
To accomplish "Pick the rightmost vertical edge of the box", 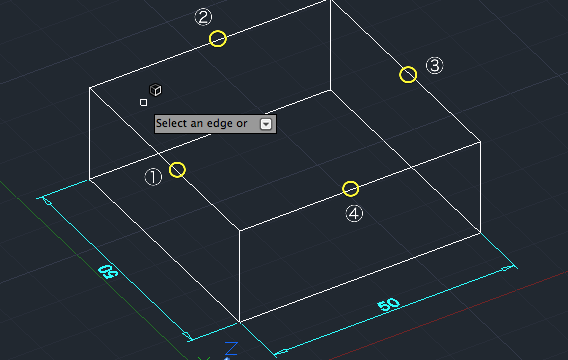I will 481,187.
